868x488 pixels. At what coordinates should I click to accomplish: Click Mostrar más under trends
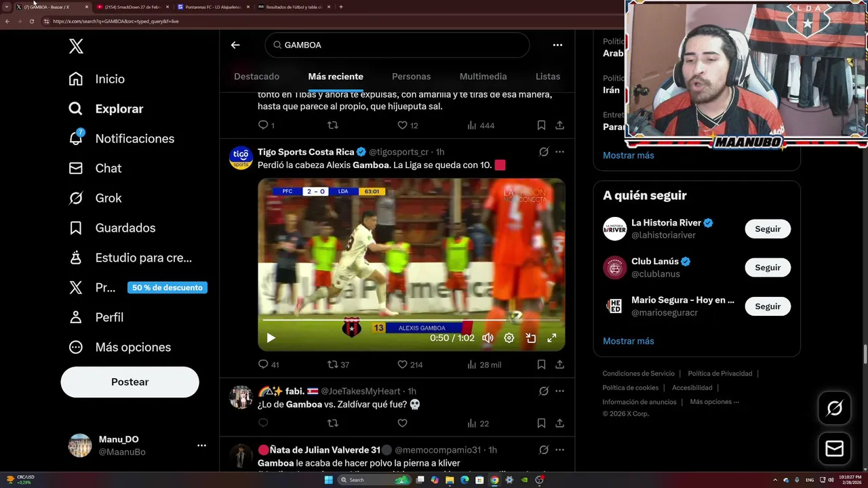tap(628, 155)
